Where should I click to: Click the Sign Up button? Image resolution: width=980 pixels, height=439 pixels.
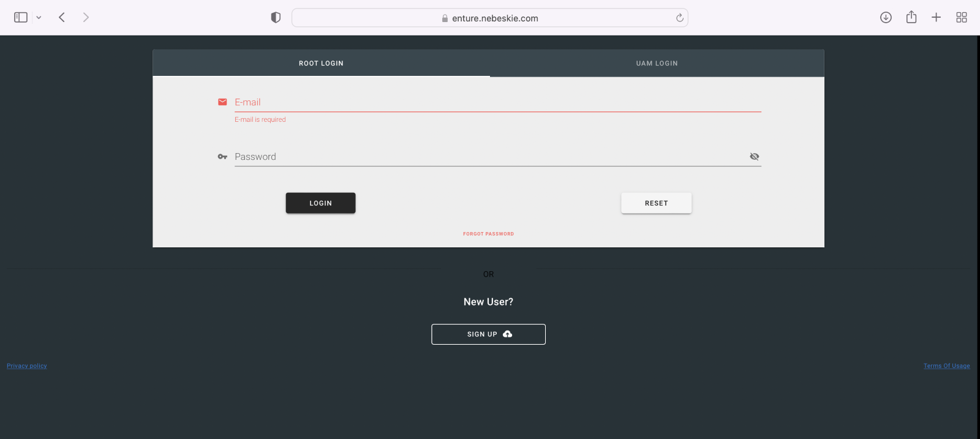[488, 334]
